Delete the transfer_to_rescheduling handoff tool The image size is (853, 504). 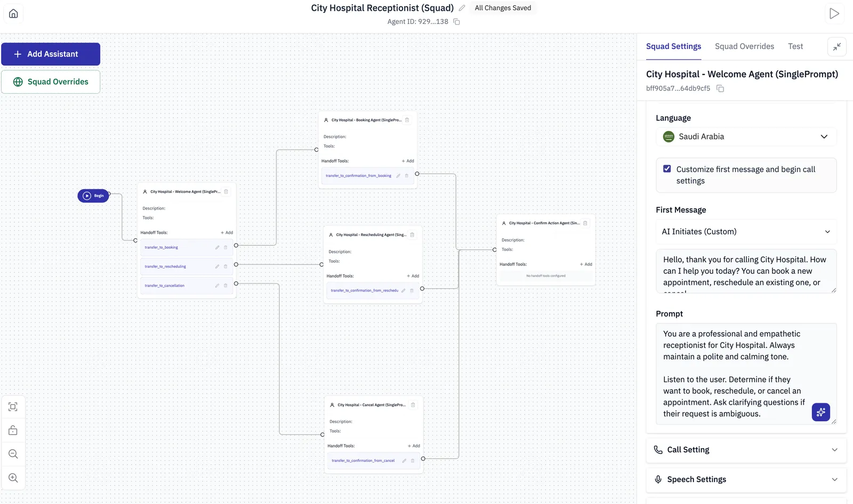point(226,266)
